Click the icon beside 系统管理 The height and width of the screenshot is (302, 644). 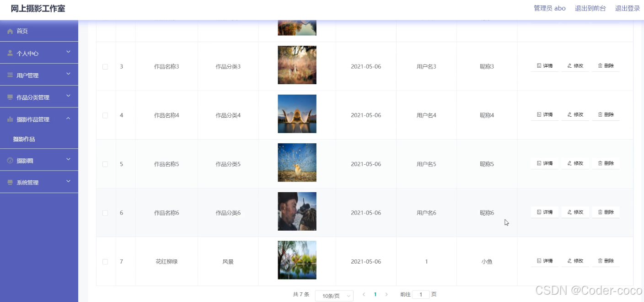point(10,182)
